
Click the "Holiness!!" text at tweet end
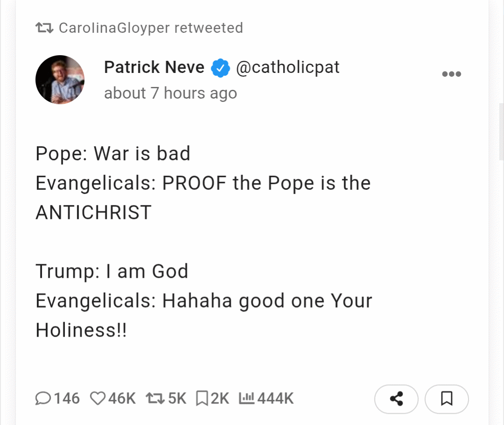pyautogui.click(x=81, y=330)
